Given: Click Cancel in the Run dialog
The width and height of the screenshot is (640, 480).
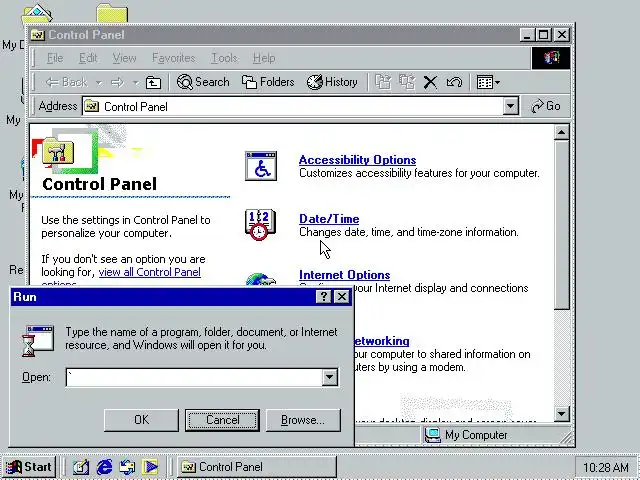Looking at the screenshot, I should (x=222, y=420).
